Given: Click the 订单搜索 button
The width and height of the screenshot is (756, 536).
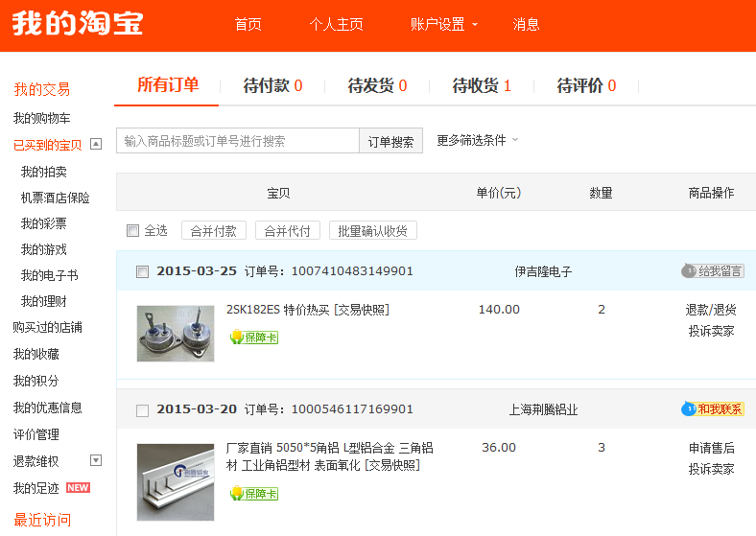Looking at the screenshot, I should pos(391,141).
